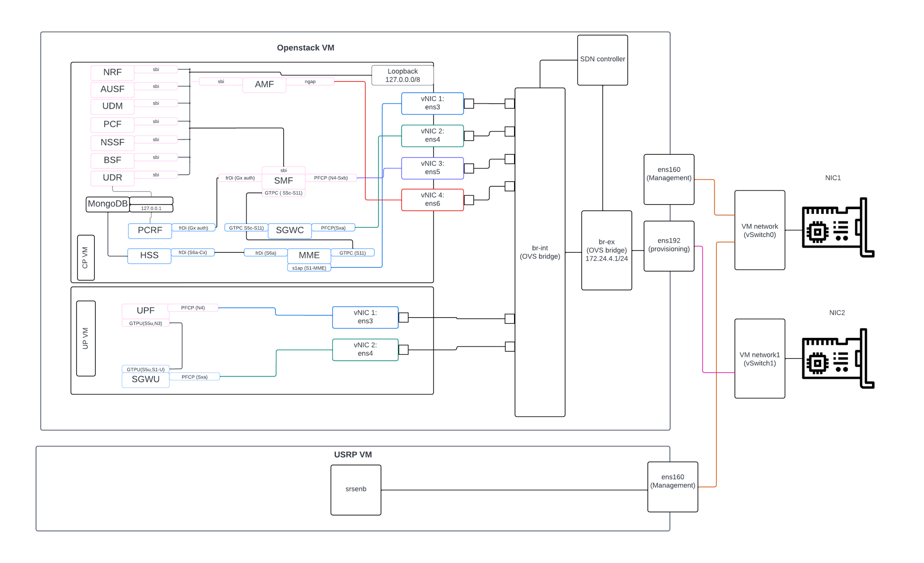This screenshot has height=563, width=924.
Task: Click the purple vNIC 3 ens5 box
Action: (432, 167)
